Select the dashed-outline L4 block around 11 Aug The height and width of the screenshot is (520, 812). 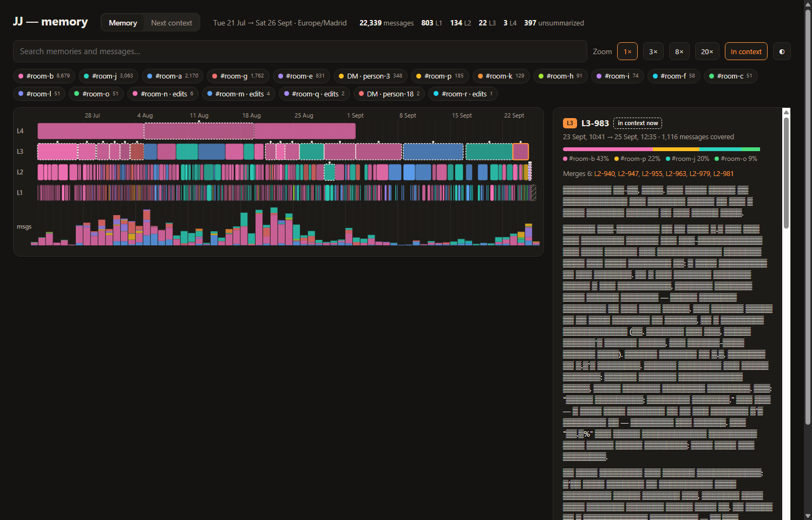199,131
